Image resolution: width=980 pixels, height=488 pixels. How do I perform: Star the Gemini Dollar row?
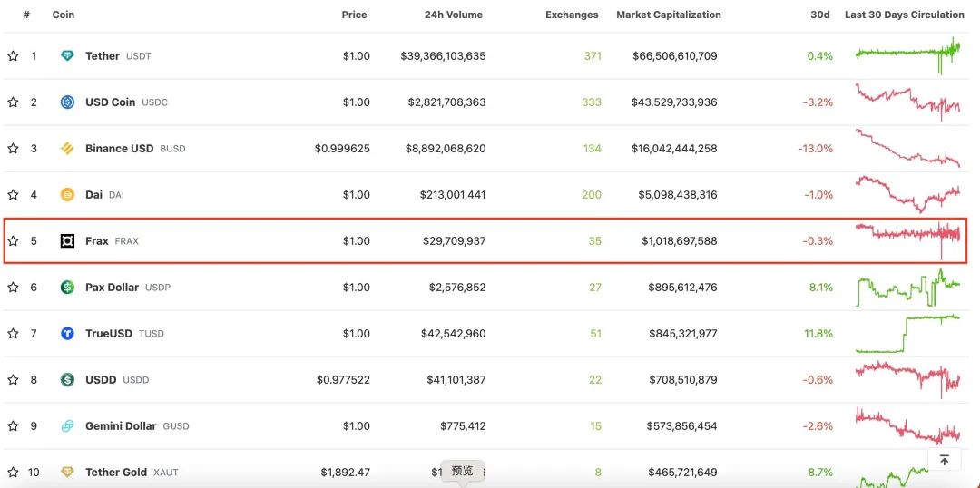pos(13,426)
